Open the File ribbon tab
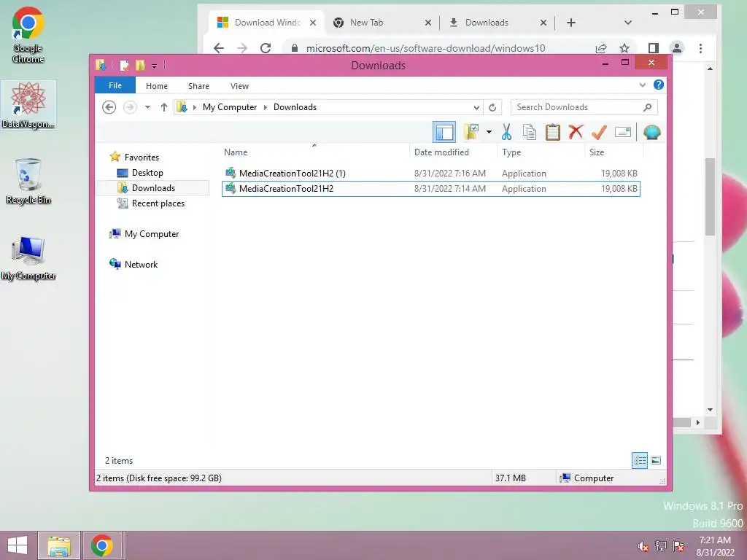This screenshot has height=560, width=747. coord(115,86)
